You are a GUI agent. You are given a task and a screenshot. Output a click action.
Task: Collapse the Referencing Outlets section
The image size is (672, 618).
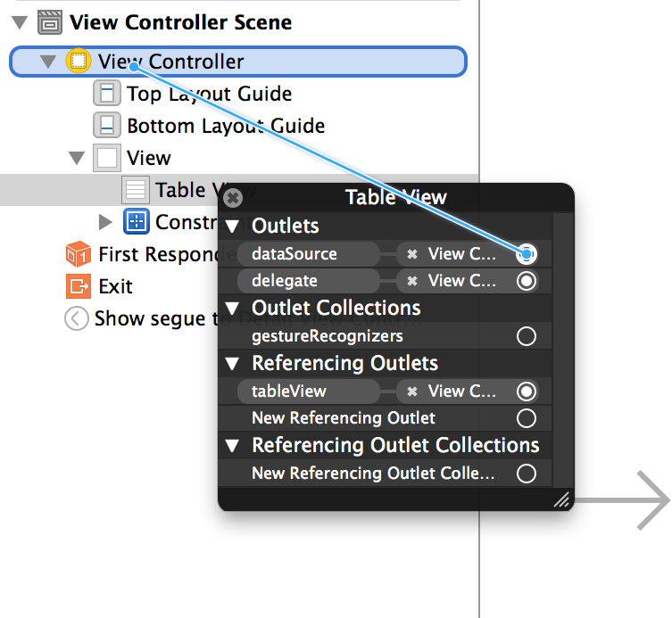pyautogui.click(x=233, y=364)
